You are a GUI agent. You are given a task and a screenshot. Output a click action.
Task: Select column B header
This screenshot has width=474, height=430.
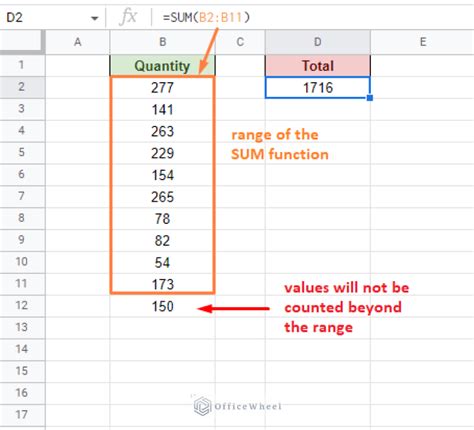pos(162,42)
